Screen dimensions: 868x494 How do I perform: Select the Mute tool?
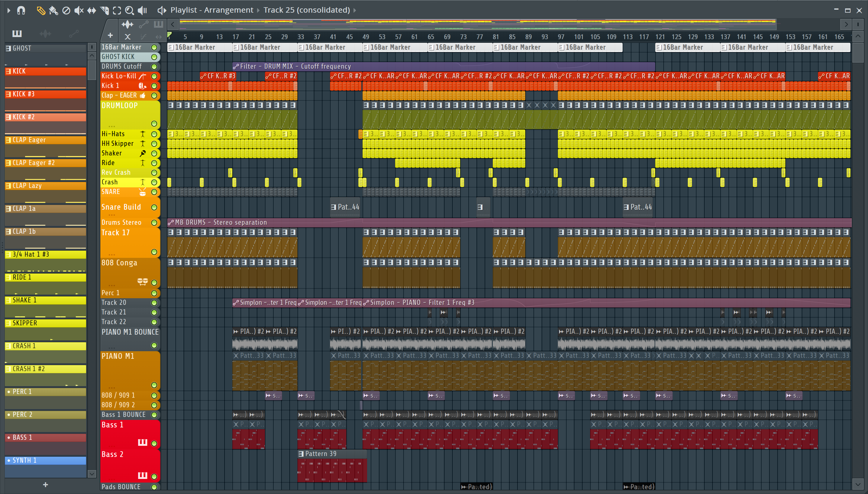point(79,11)
